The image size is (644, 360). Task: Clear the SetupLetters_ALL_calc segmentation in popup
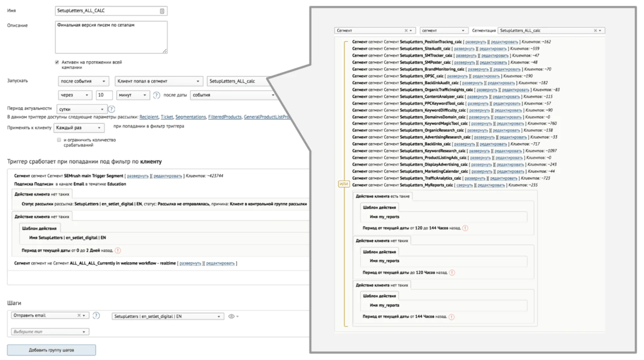click(595, 31)
